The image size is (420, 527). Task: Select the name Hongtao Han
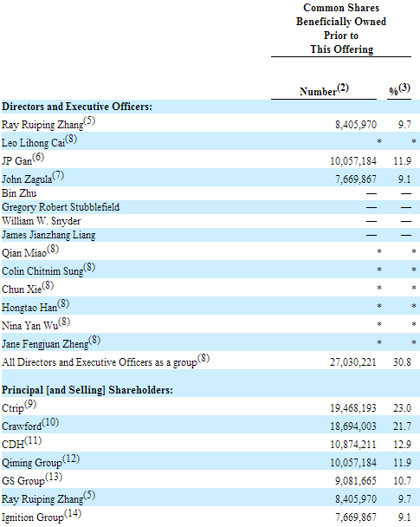(x=29, y=307)
